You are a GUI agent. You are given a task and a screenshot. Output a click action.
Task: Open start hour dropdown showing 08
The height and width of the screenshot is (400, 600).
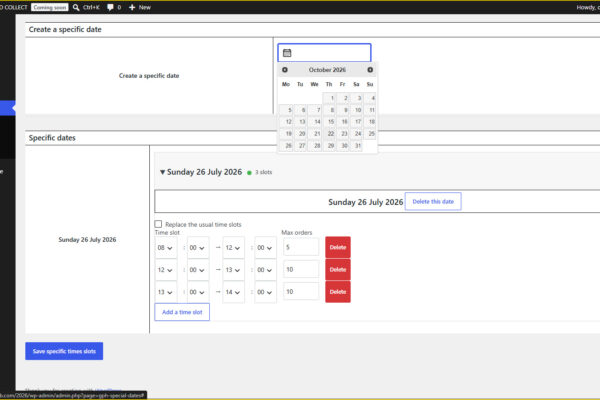[166, 248]
